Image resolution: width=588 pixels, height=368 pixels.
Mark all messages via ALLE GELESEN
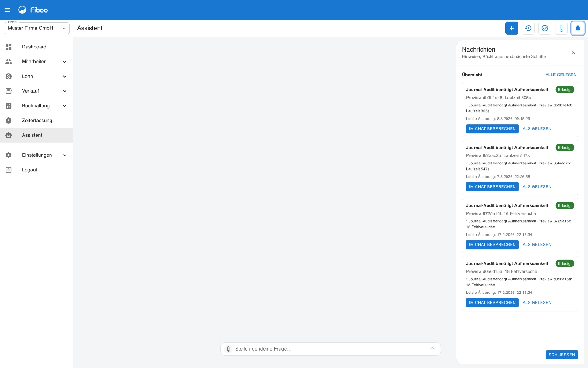pos(561,75)
